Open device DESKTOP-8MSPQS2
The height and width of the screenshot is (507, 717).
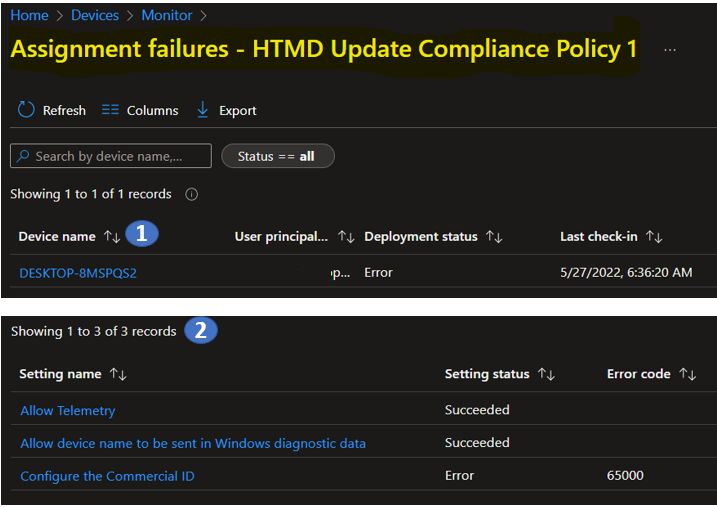pyautogui.click(x=78, y=273)
